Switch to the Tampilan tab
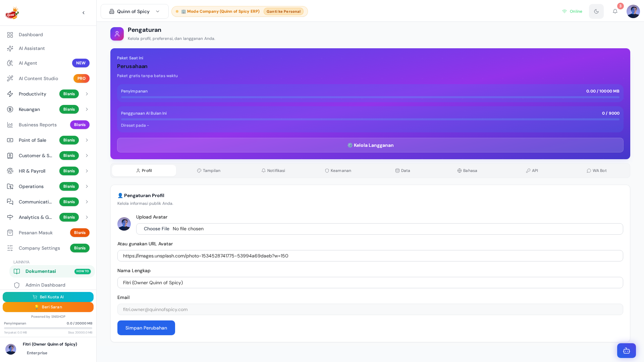644x362 pixels. tap(209, 171)
